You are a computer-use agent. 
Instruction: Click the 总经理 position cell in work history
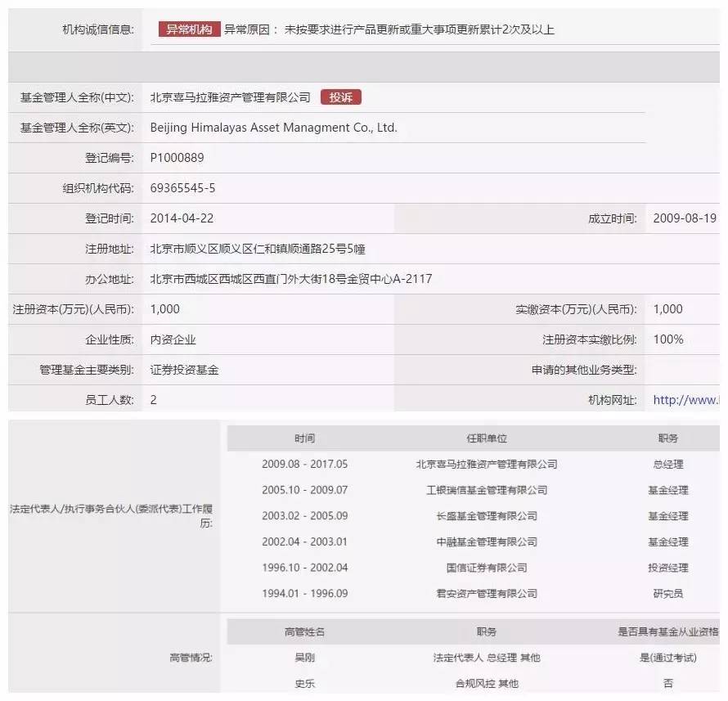click(x=668, y=465)
